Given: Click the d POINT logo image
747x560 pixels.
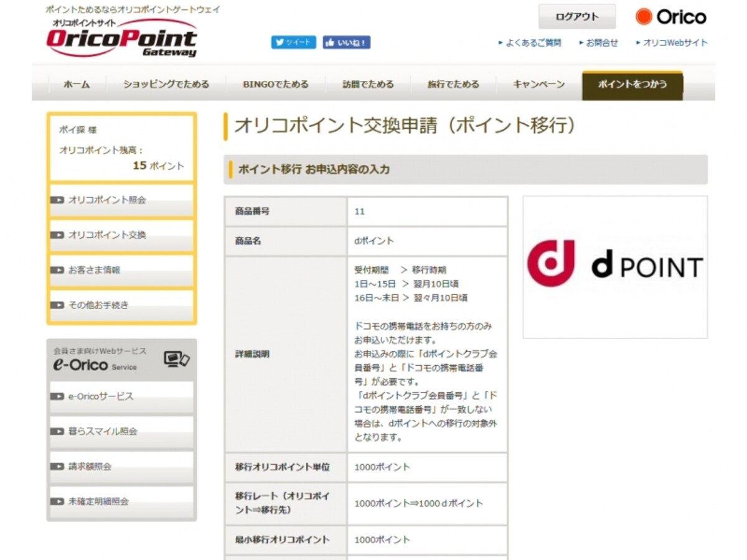Looking at the screenshot, I should click(615, 268).
